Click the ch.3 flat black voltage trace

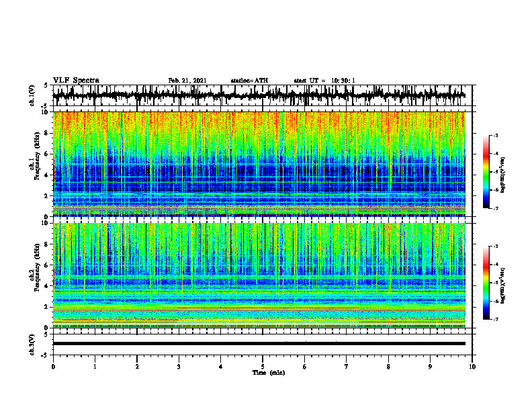(259, 344)
